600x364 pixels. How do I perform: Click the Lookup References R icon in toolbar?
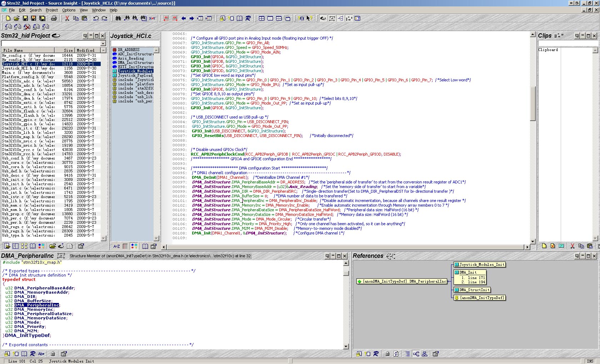[x=248, y=18]
